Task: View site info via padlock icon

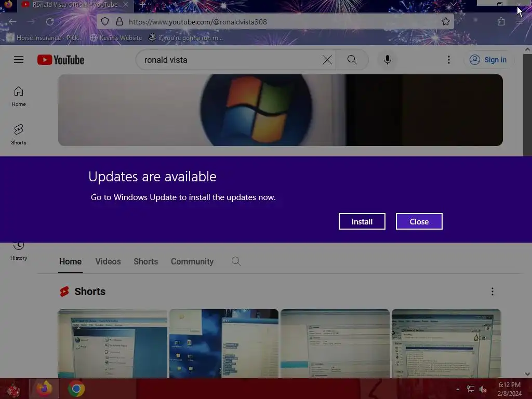Action: point(119,22)
